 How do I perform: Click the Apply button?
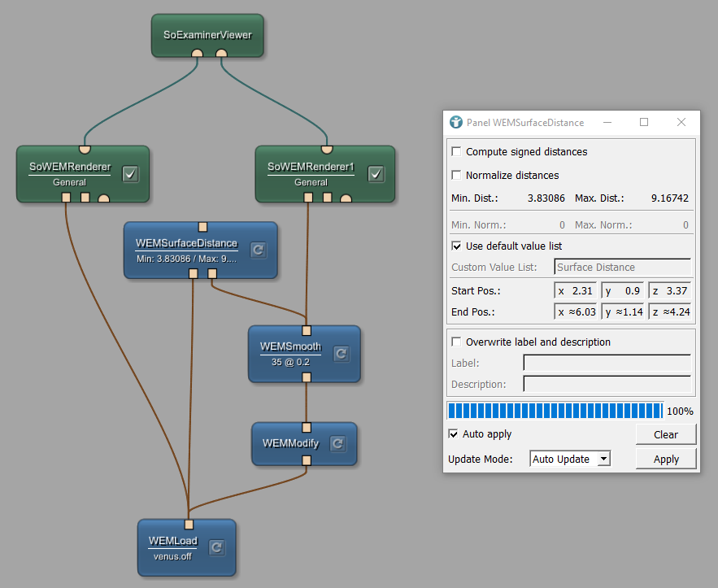(x=665, y=458)
